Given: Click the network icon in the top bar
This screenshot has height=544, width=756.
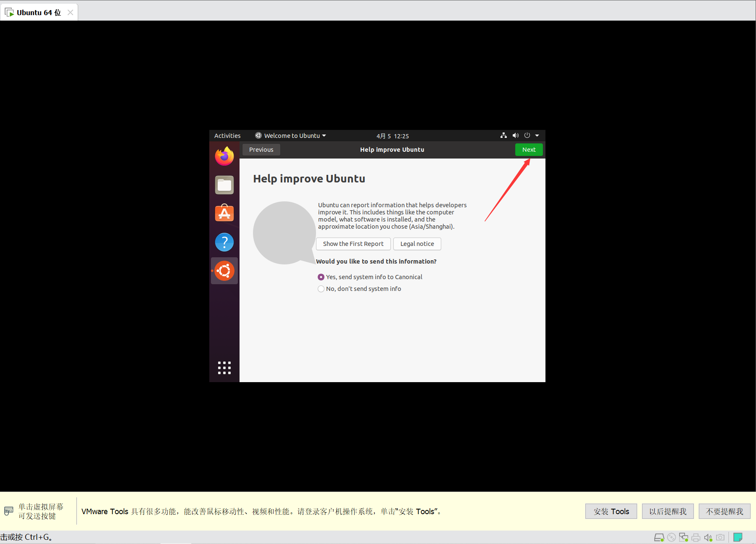Looking at the screenshot, I should [x=503, y=135].
